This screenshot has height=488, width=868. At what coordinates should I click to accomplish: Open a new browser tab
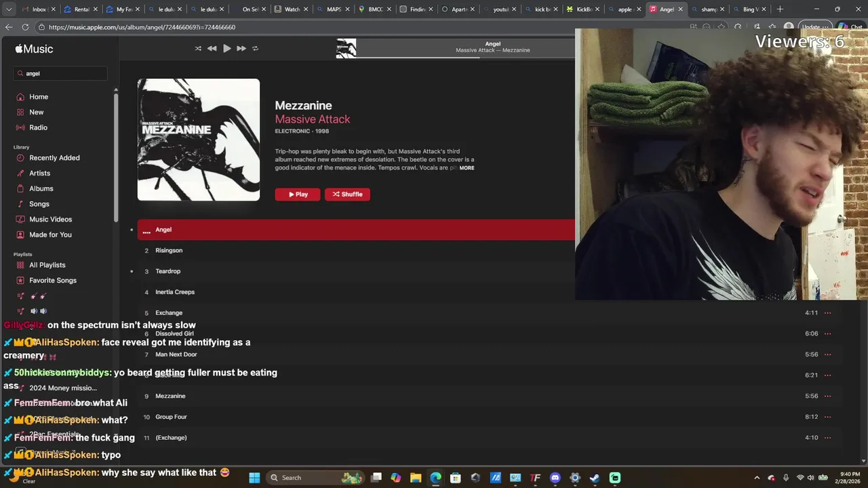[x=780, y=9]
